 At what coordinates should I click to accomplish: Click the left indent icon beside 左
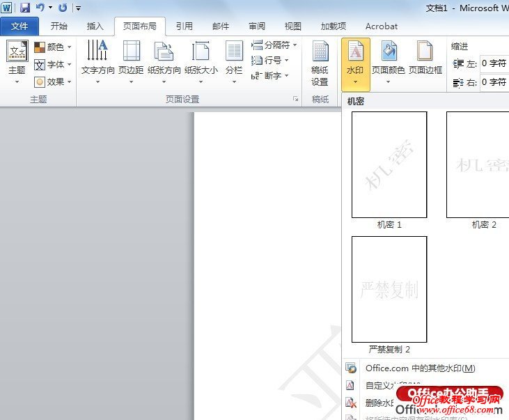pyautogui.click(x=458, y=63)
